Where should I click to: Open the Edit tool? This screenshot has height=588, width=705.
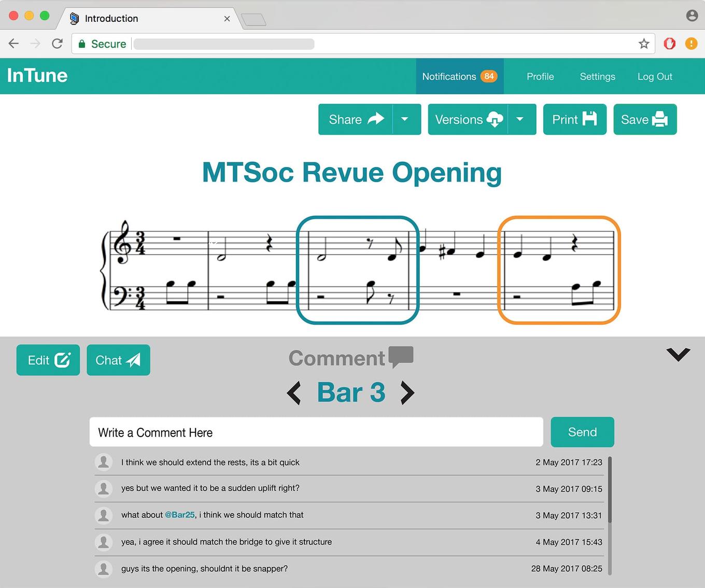pyautogui.click(x=48, y=360)
